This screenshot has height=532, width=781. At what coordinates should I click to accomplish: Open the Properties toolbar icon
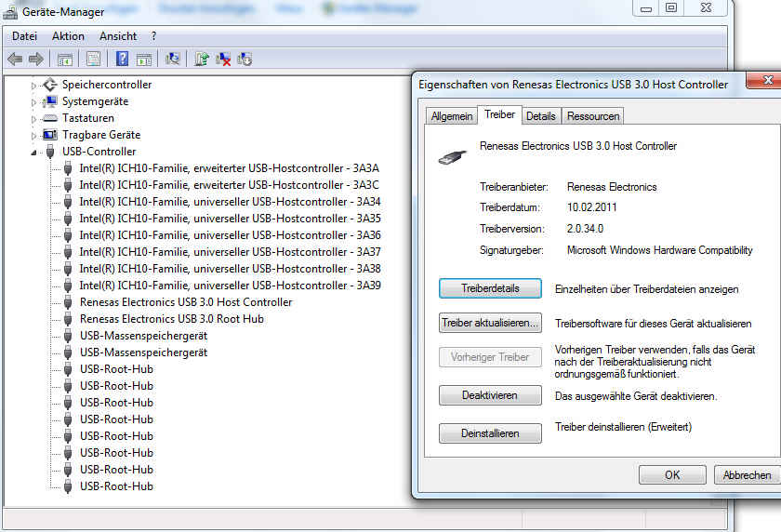click(93, 60)
